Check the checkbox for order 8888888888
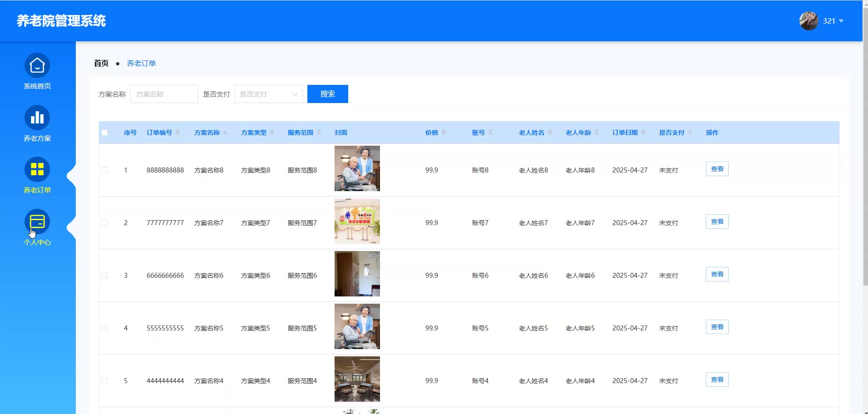The width and height of the screenshot is (868, 414). click(x=104, y=170)
